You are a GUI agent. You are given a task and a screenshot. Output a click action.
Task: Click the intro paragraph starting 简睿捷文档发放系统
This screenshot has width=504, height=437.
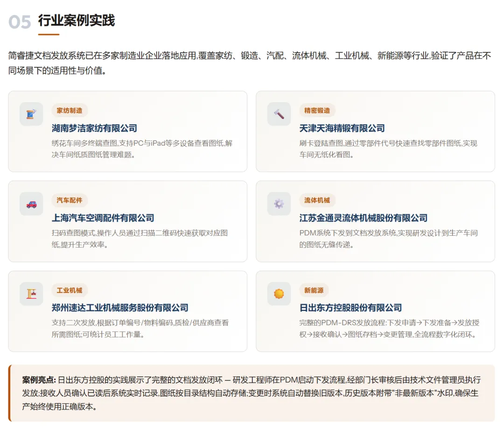[x=250, y=63]
